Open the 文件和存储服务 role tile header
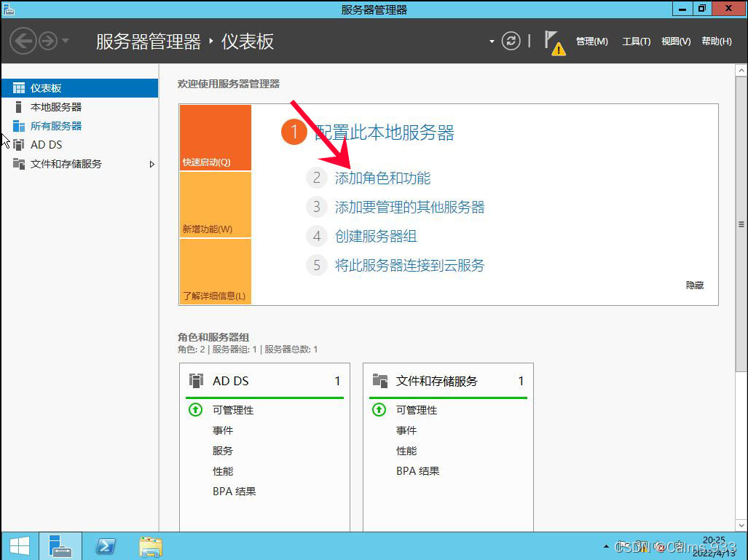This screenshot has height=560, width=748. click(x=449, y=381)
